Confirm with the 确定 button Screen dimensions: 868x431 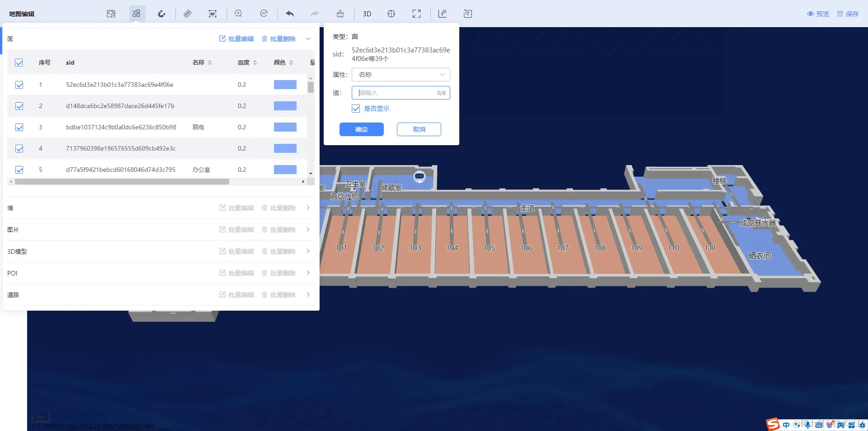(362, 129)
